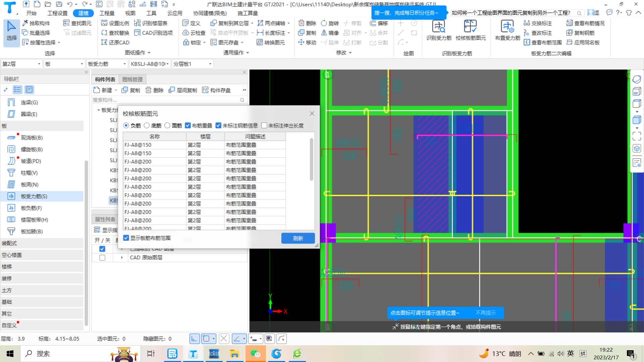Click 构件存盘 save component icon

pos(216,90)
